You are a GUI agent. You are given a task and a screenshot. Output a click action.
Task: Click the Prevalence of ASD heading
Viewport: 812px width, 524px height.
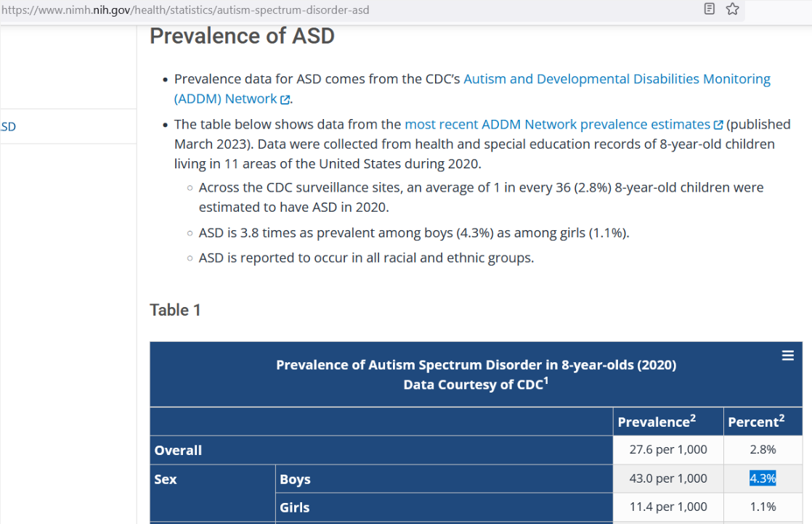(242, 36)
